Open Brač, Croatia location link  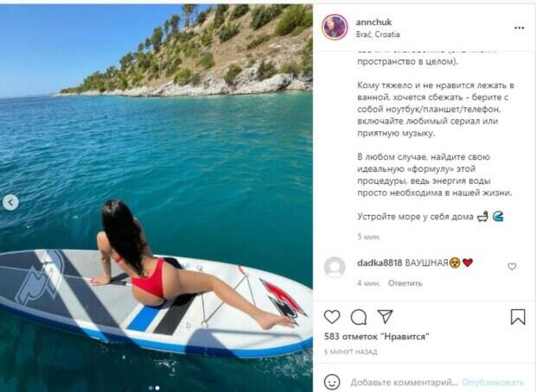coord(378,35)
